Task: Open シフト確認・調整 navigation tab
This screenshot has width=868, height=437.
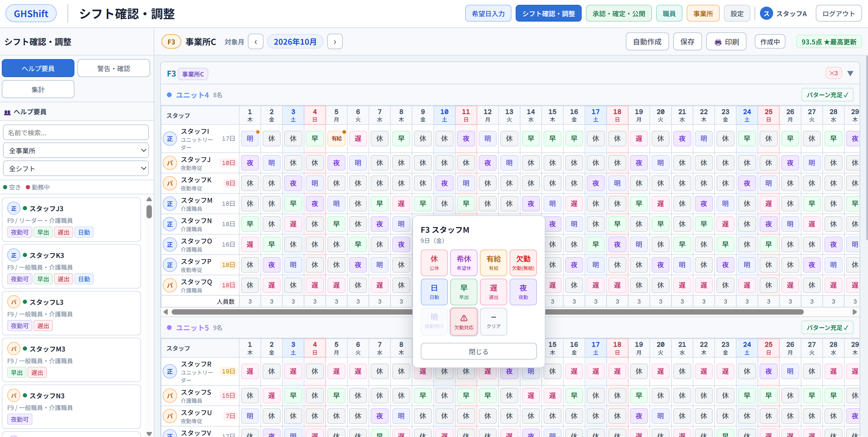Action: click(548, 13)
